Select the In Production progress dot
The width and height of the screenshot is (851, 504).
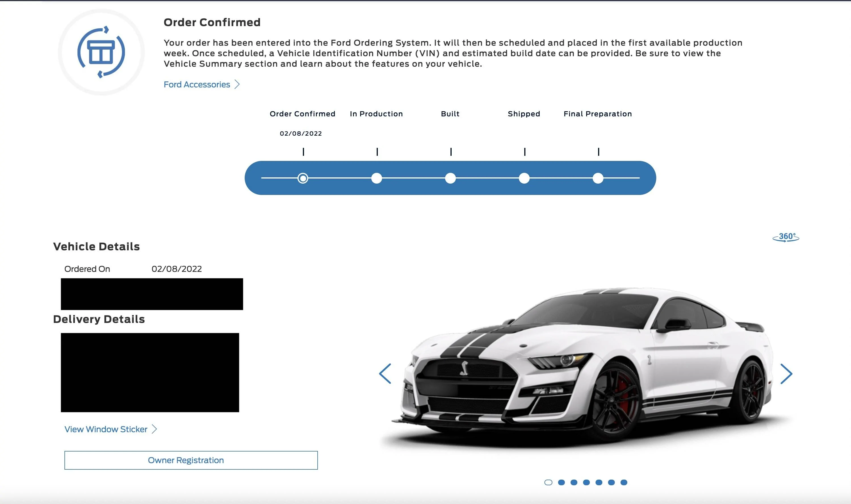click(376, 178)
